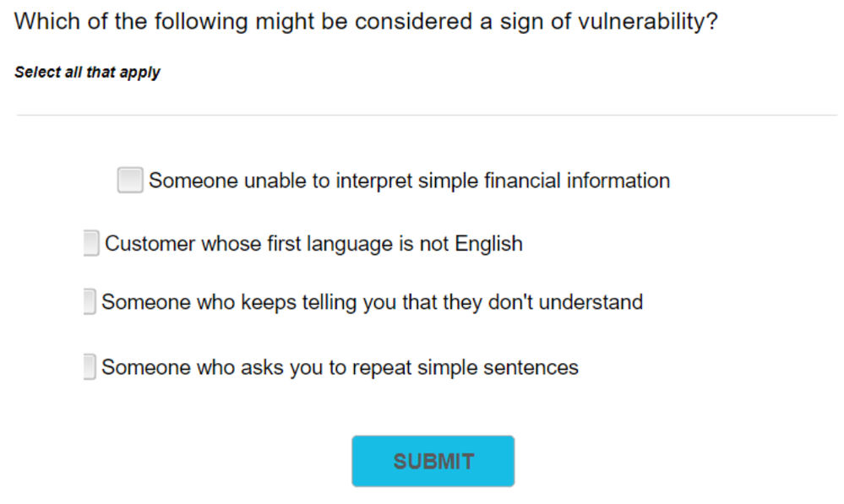Click the horizontal divider line under the instruction
The image size is (844, 504).
tap(426, 115)
